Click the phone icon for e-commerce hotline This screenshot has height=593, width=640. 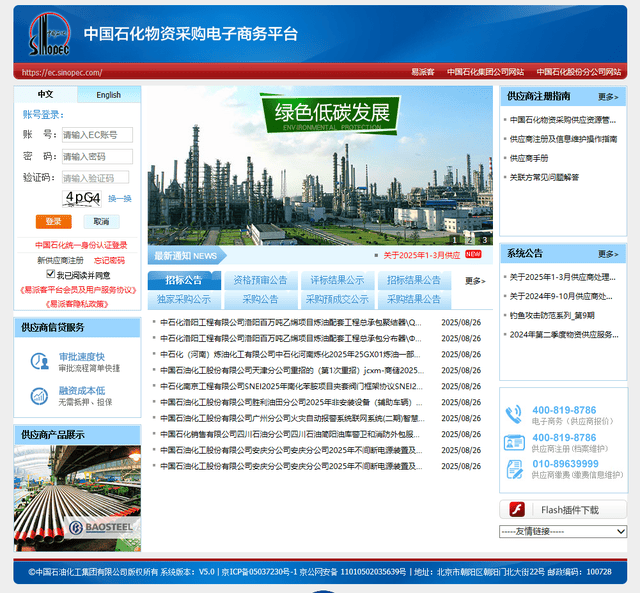click(x=514, y=414)
